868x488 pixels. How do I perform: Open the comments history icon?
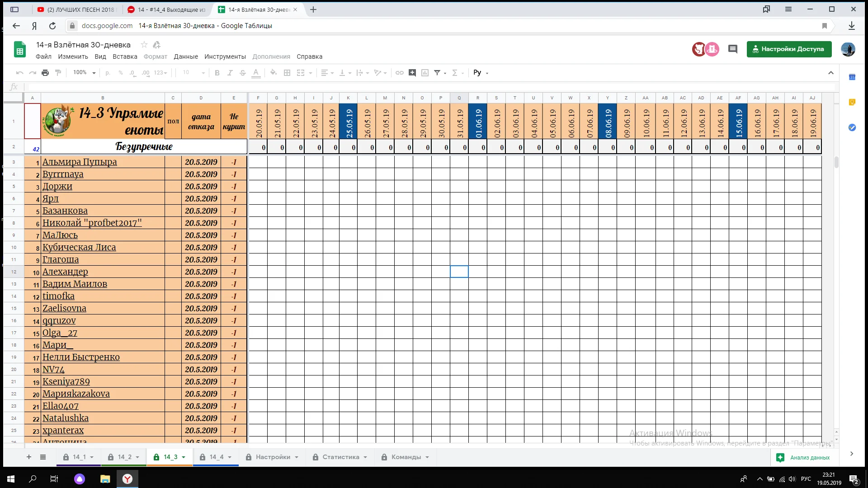click(x=733, y=49)
